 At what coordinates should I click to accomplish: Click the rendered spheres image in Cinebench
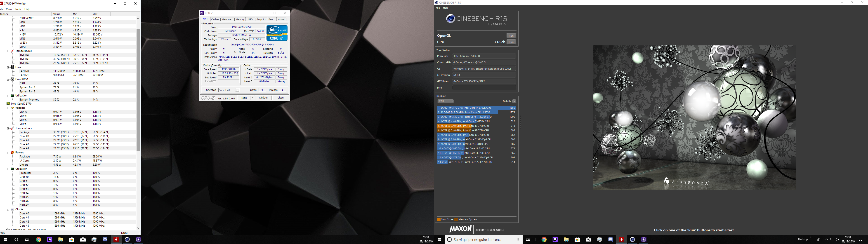coord(694,118)
